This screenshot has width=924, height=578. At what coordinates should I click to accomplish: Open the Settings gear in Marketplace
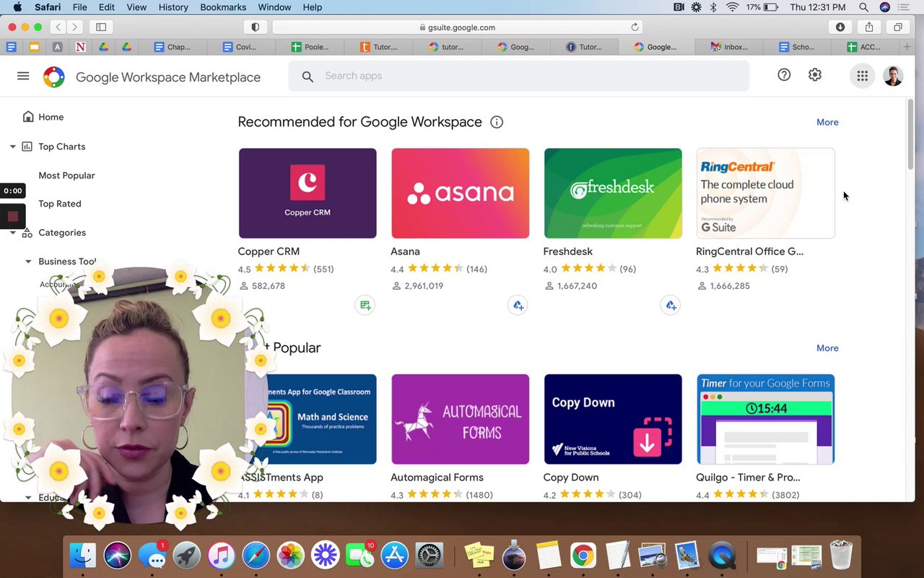(x=815, y=75)
